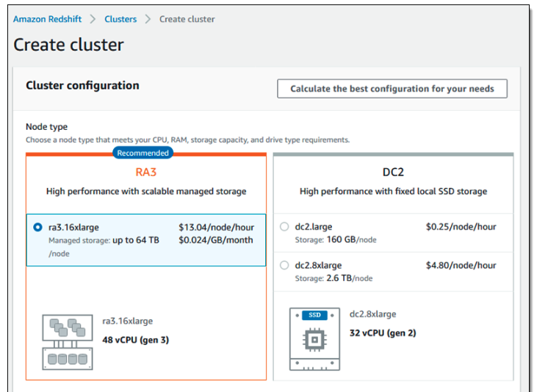548x392 pixels.
Task: Click Calculate the best configuration for your needs
Action: [392, 89]
